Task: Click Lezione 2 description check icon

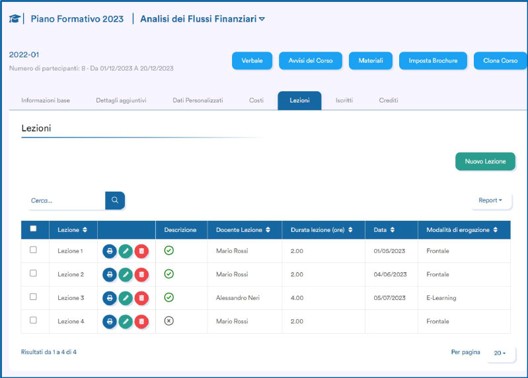Action: [x=169, y=274]
